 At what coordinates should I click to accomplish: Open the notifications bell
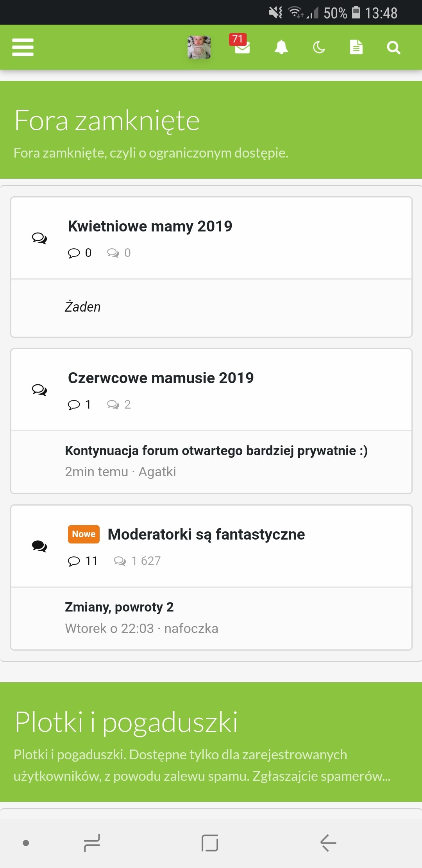[x=281, y=47]
